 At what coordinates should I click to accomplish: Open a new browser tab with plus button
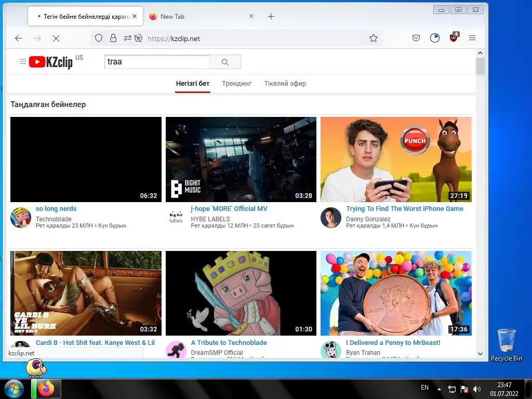pos(271,16)
